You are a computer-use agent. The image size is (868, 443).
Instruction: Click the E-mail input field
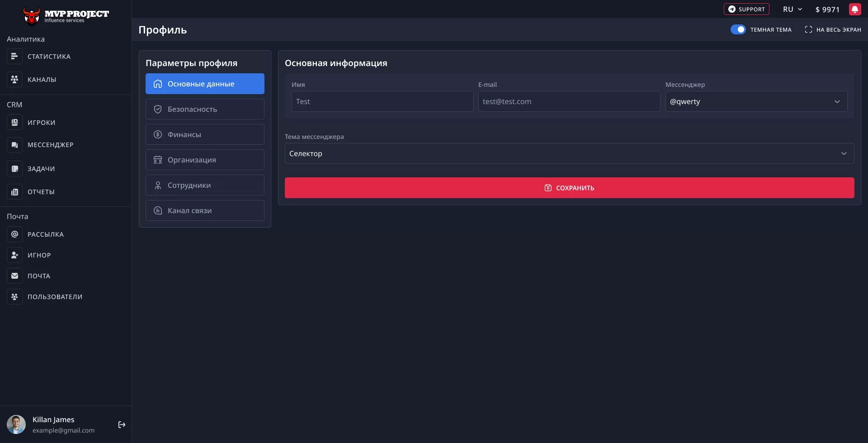tap(568, 101)
